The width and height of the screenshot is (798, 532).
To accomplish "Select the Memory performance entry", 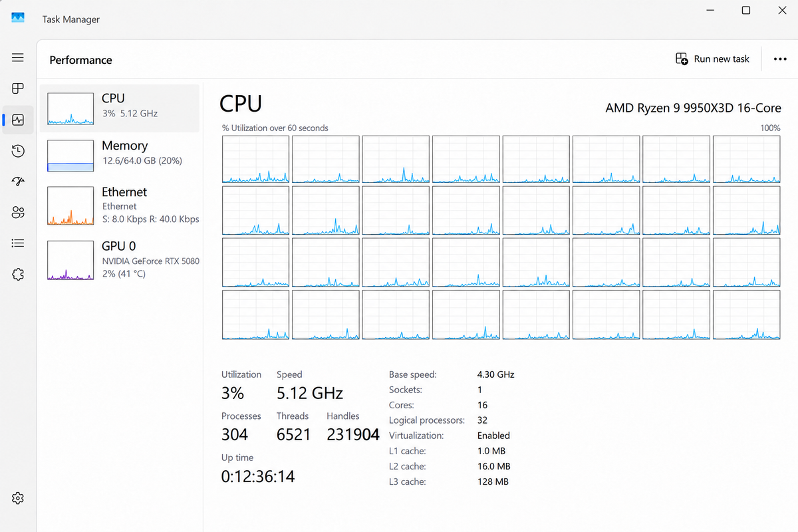I will tap(120, 156).
